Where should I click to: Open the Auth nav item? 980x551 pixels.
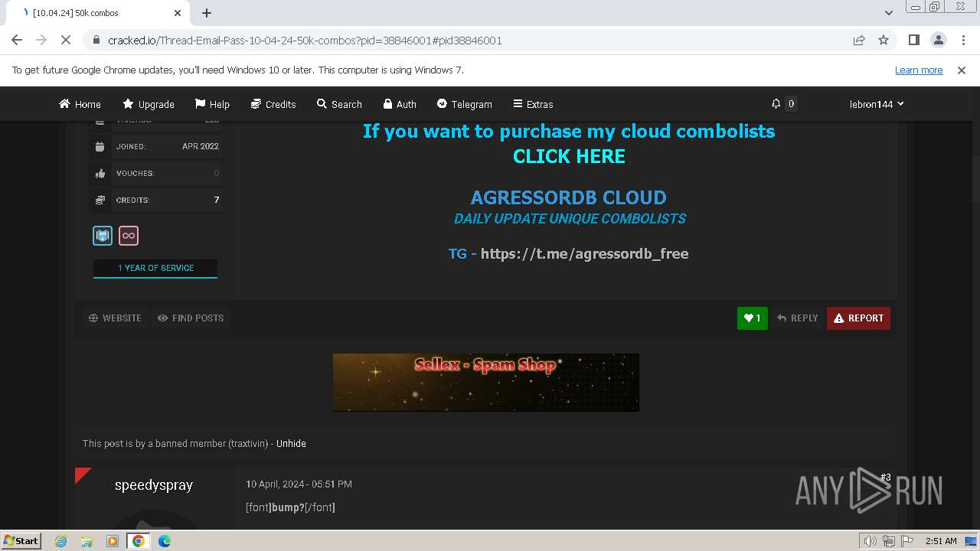pyautogui.click(x=400, y=104)
